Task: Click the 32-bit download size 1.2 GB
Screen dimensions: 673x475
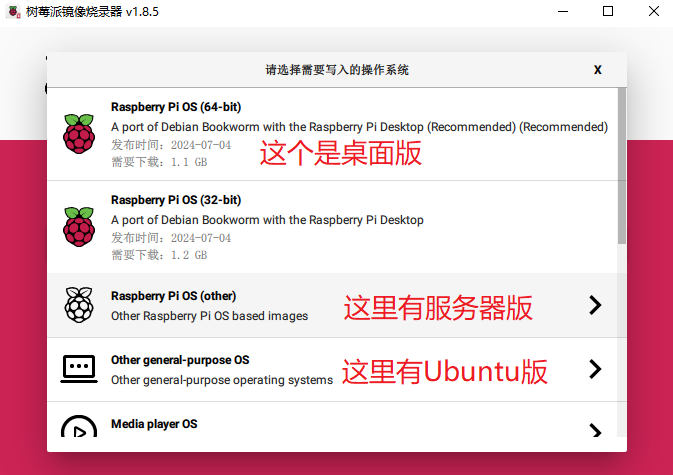Action: click(189, 255)
